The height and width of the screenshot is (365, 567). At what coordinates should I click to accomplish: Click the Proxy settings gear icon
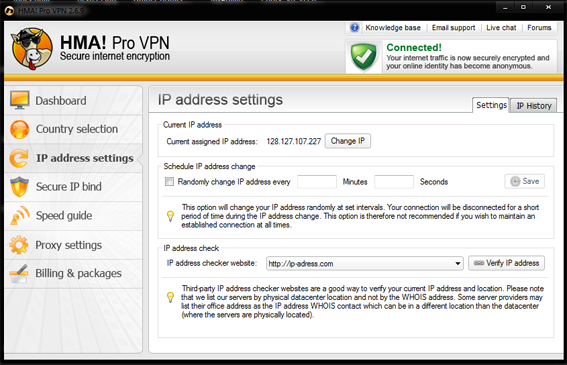click(19, 245)
